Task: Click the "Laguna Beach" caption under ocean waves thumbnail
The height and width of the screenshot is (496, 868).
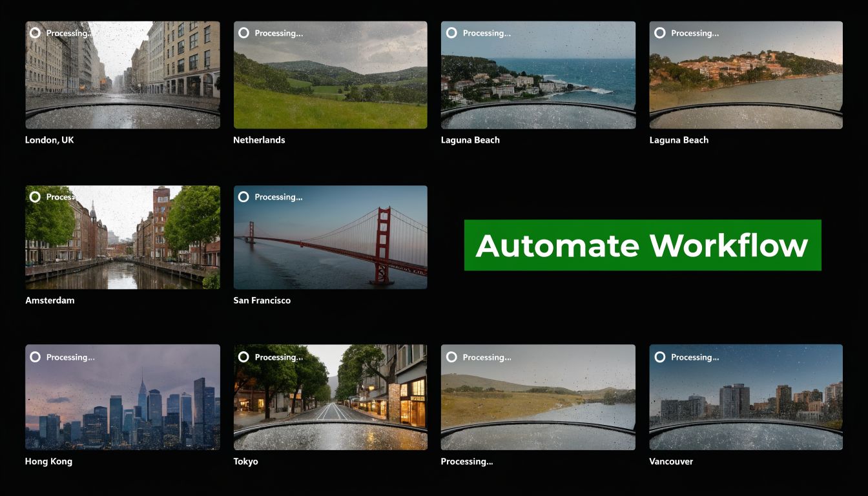Action: [x=471, y=140]
